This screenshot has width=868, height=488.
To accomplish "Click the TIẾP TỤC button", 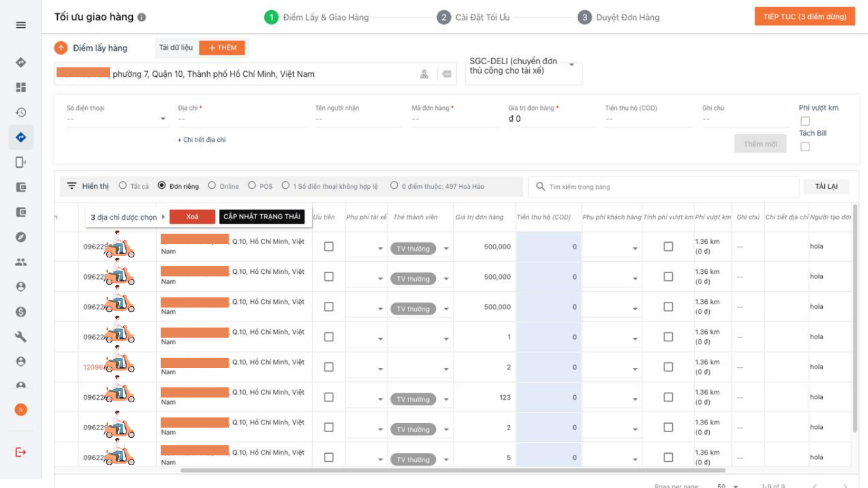I will click(x=804, y=17).
